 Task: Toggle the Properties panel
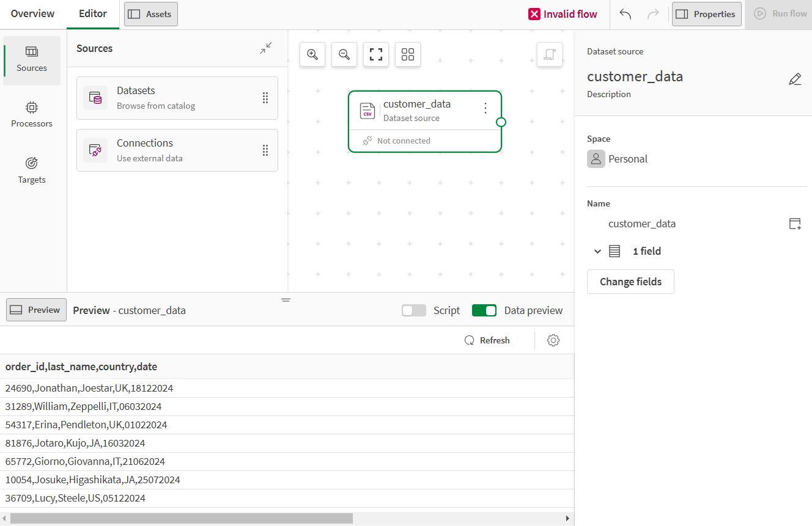[706, 14]
